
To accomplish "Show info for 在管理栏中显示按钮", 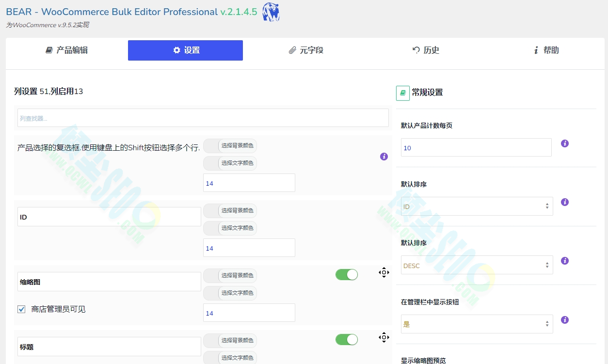I will click(565, 320).
